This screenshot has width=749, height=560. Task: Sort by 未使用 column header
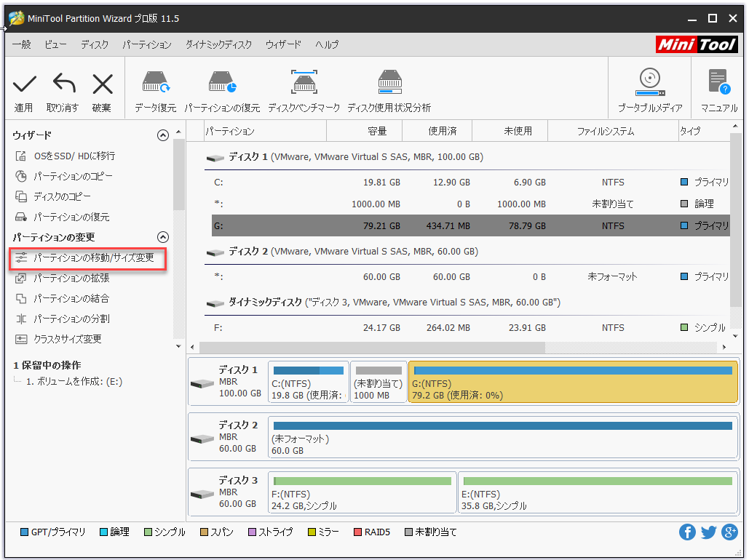pyautogui.click(x=510, y=132)
